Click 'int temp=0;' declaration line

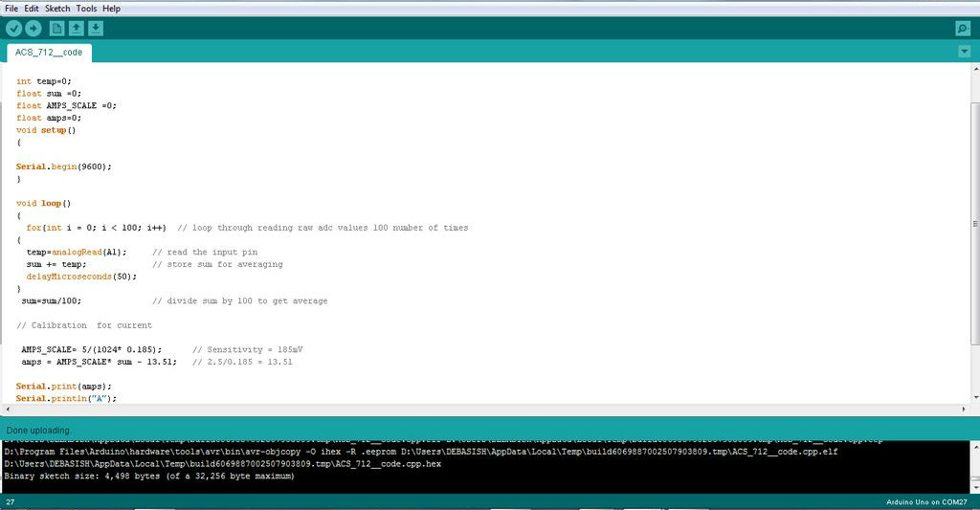[44, 81]
